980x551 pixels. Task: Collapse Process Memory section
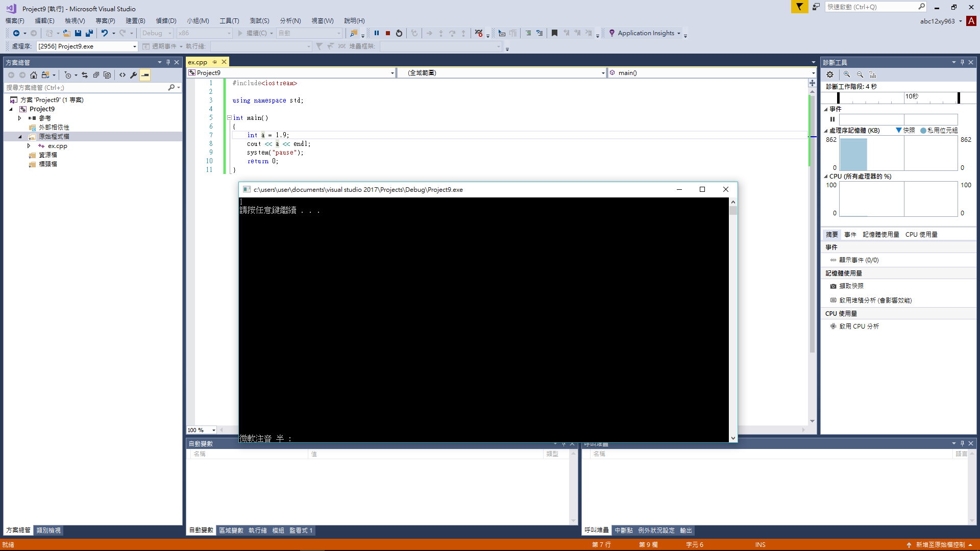(826, 131)
